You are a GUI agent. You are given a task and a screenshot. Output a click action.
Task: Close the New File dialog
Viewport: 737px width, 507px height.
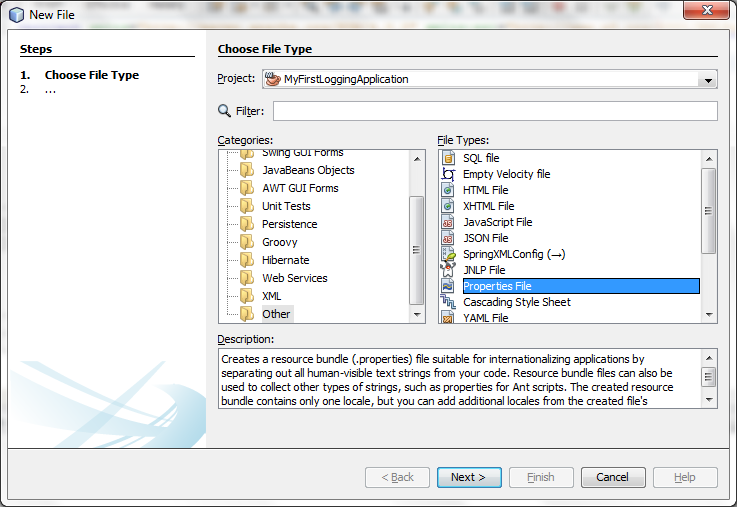point(706,10)
